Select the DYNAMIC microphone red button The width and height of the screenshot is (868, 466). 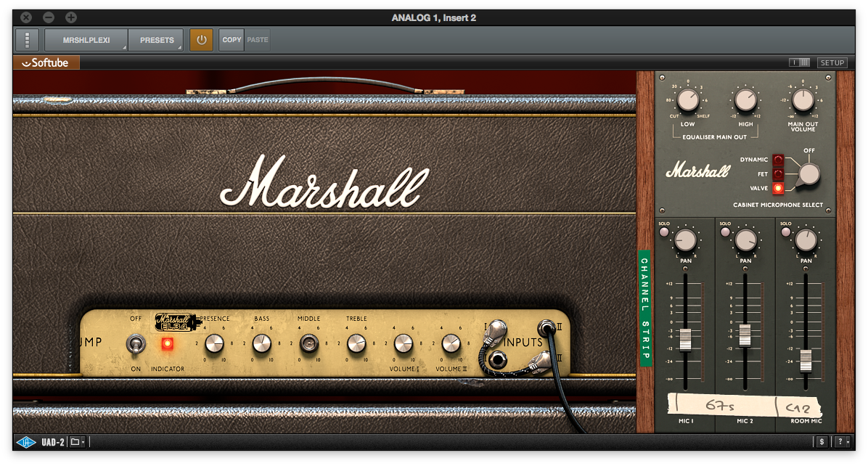click(778, 160)
